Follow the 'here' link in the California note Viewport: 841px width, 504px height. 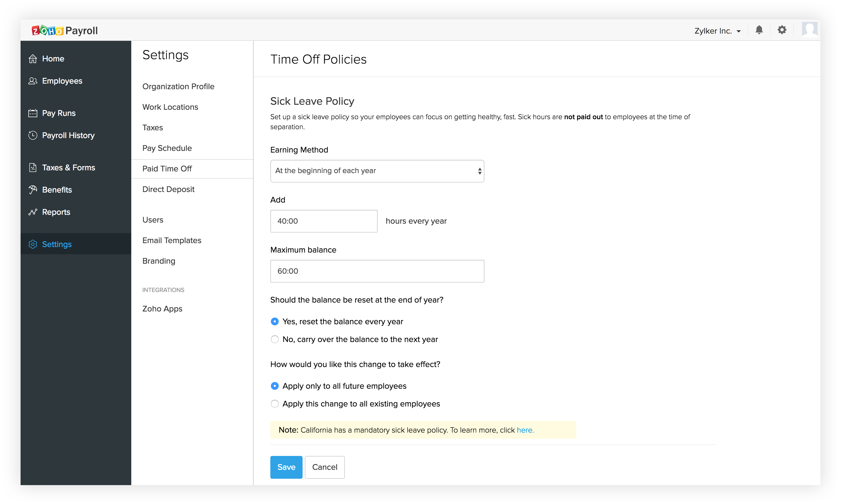pos(525,430)
